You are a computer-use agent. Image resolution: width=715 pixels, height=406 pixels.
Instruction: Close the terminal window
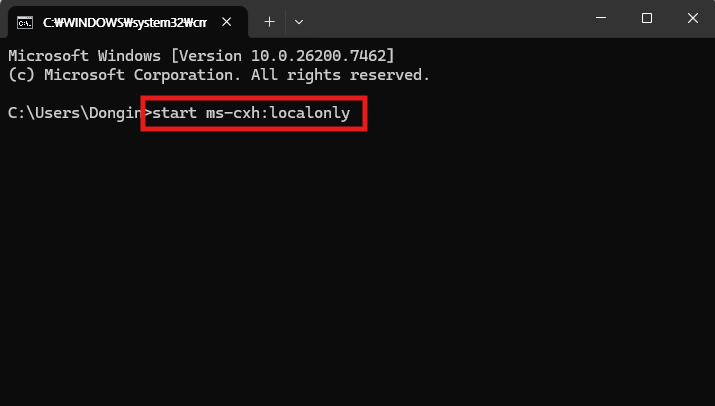pyautogui.click(x=692, y=18)
